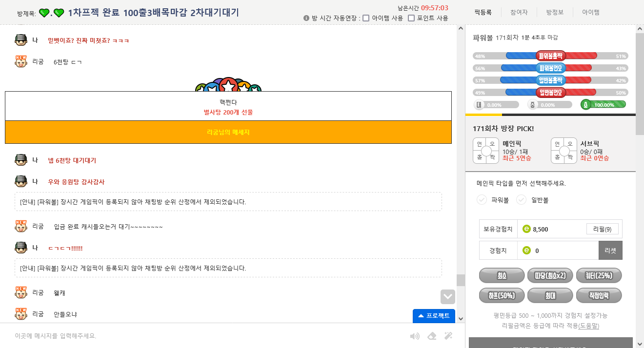This screenshot has height=348, width=644.
Task: Switch to the 참여자 tab
Action: click(x=519, y=12)
